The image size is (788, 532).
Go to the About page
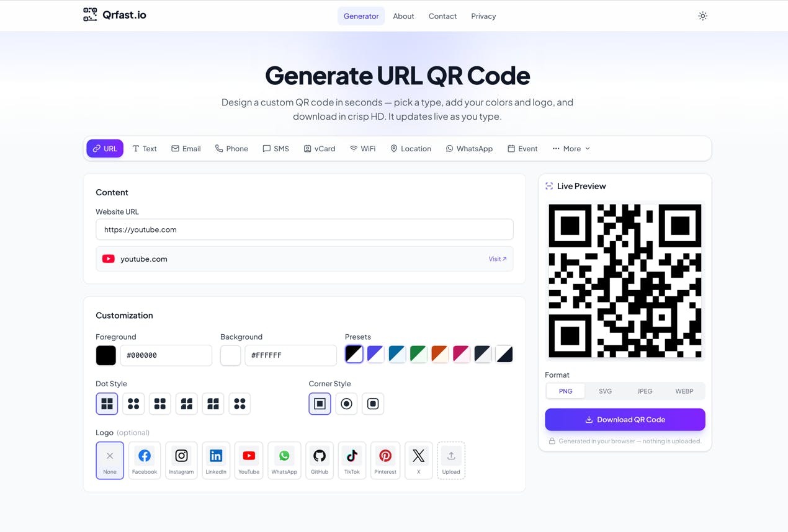[x=403, y=16]
